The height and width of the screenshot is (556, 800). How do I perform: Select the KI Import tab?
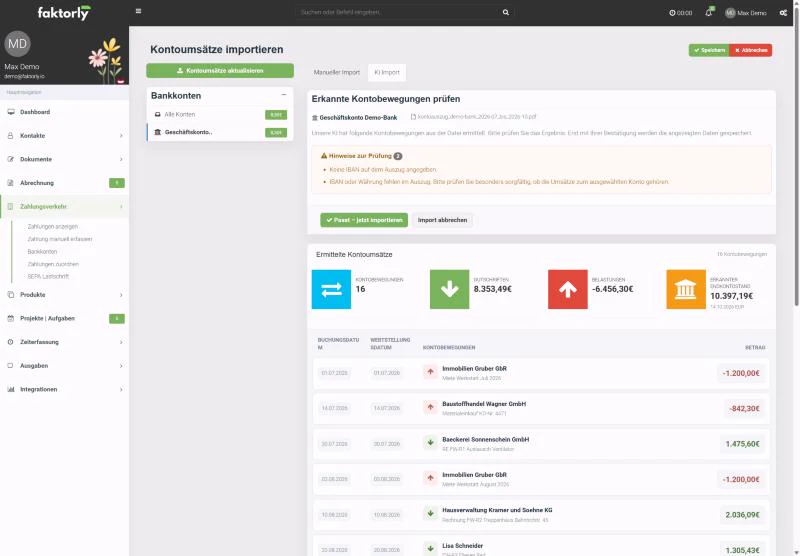pyautogui.click(x=387, y=72)
